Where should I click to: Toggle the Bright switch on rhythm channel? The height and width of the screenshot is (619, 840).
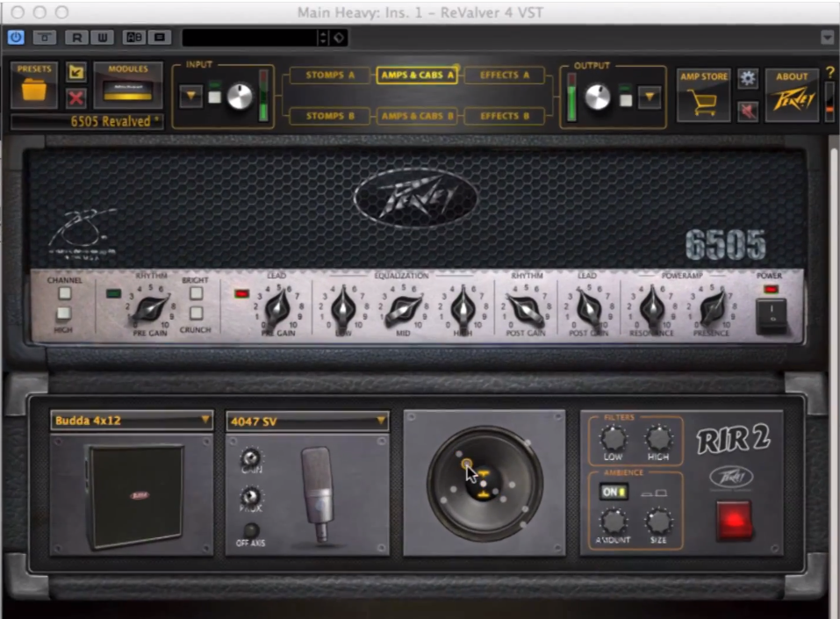(x=196, y=293)
